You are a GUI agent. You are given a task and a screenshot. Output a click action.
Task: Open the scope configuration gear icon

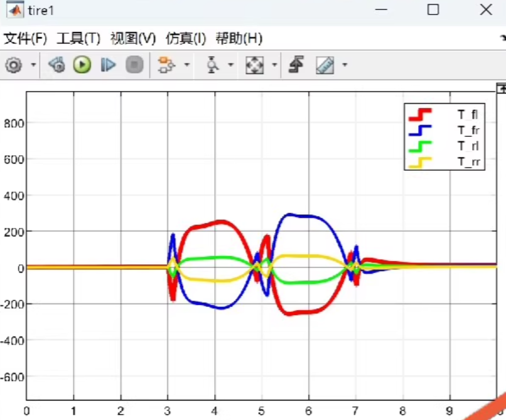[14, 65]
